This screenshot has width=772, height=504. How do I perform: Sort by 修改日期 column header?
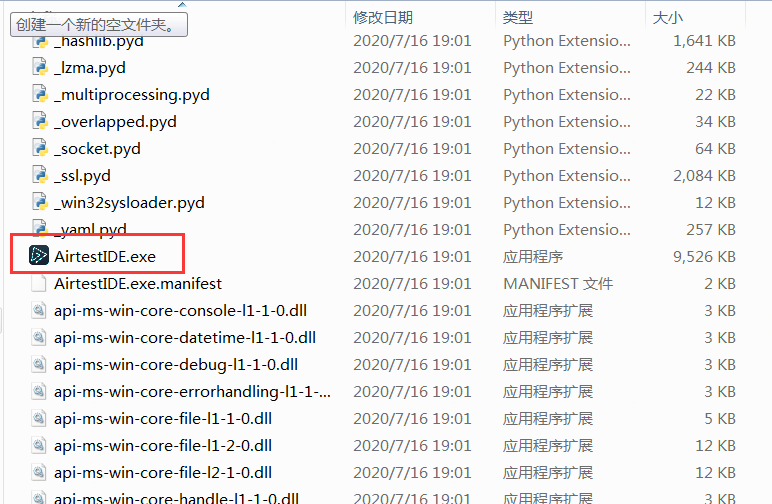click(x=383, y=18)
